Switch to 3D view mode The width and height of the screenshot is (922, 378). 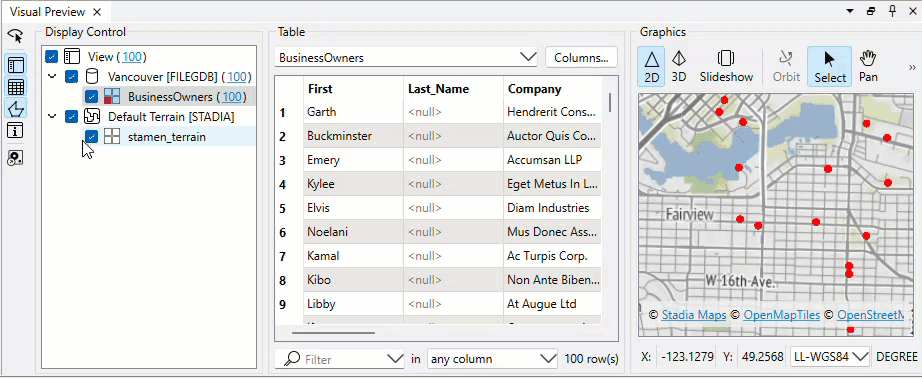[x=679, y=66]
